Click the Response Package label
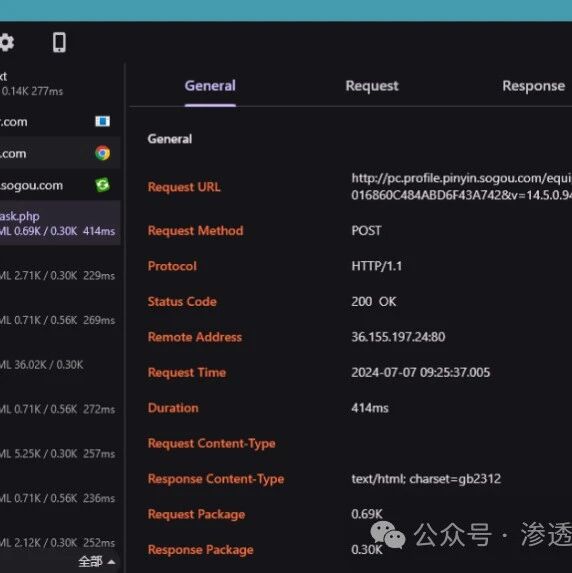The image size is (572, 573). (200, 550)
